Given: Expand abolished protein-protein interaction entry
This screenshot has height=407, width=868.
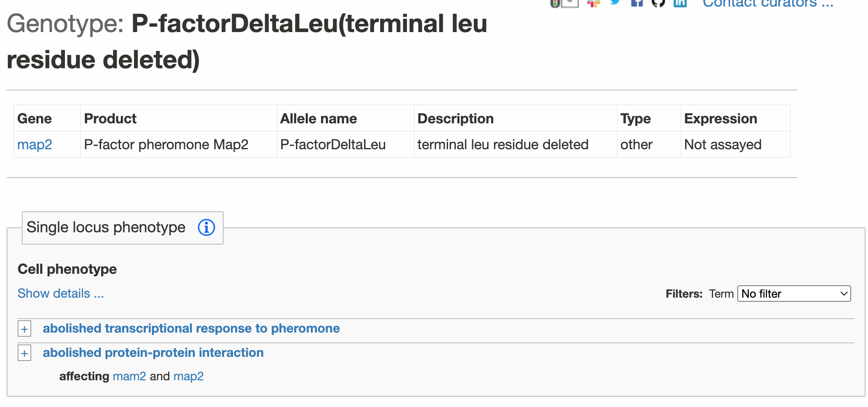Looking at the screenshot, I should point(24,353).
